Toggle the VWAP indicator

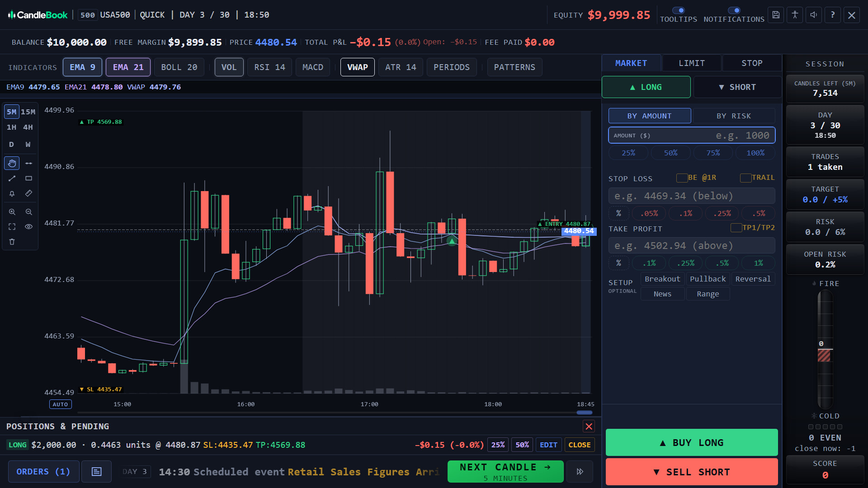(x=357, y=67)
